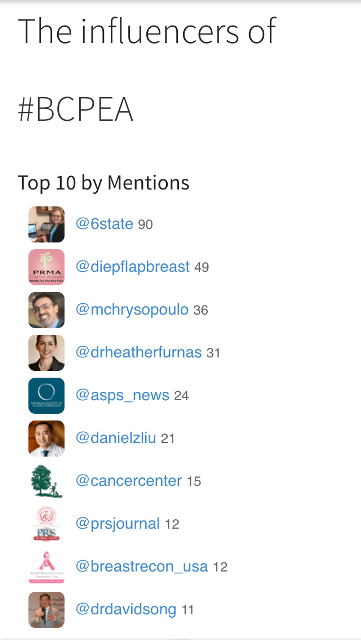This screenshot has width=361, height=640.
Task: Click the @mchrysopoulo avatar picture
Action: pyautogui.click(x=46, y=310)
